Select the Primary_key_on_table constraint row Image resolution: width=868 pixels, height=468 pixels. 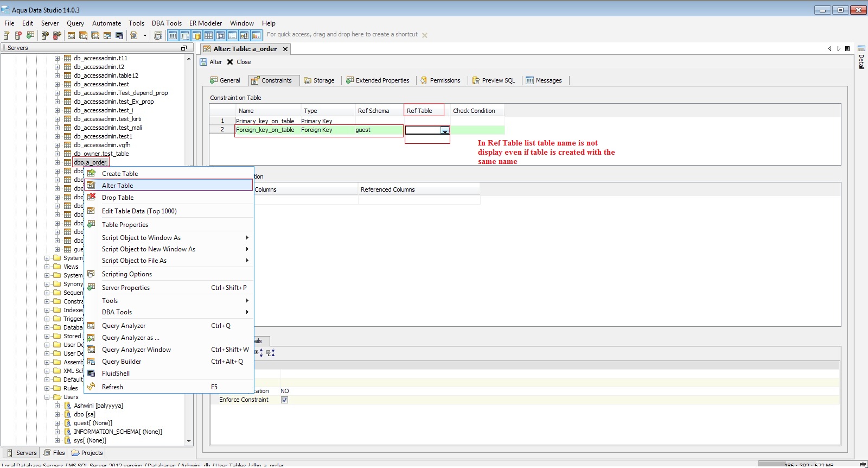pos(357,121)
